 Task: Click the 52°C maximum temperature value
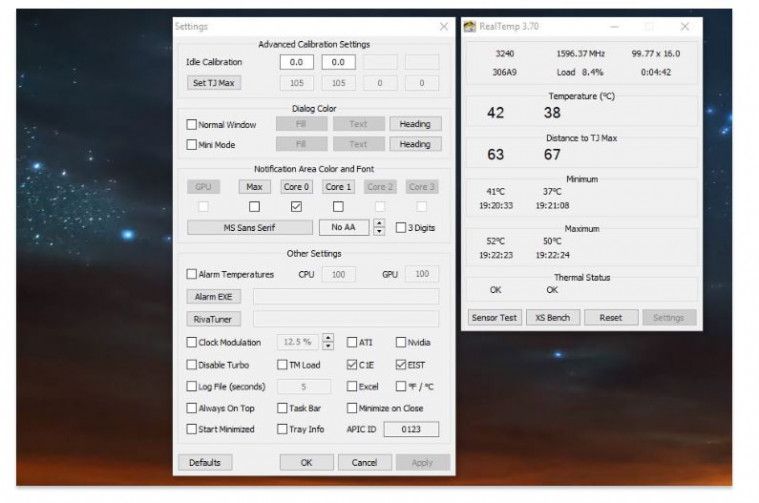[x=496, y=241]
